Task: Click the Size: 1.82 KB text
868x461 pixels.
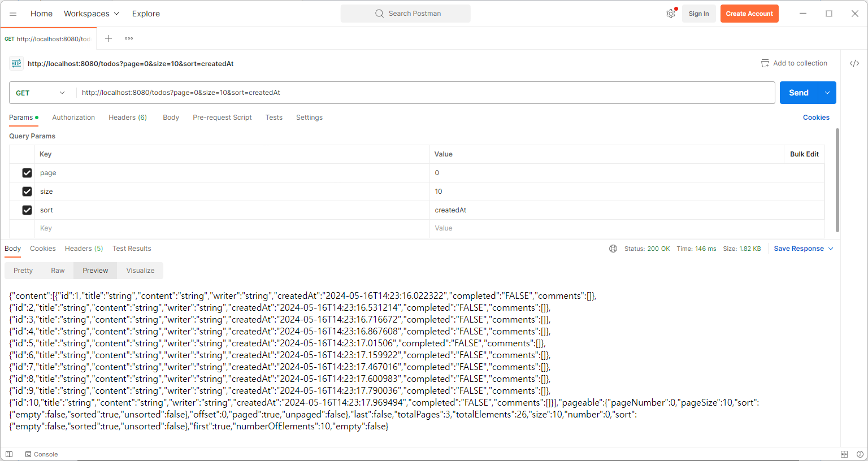Action: point(742,249)
